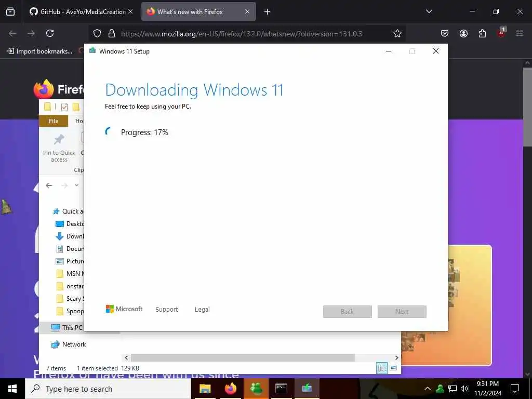Image resolution: width=532 pixels, height=399 pixels.
Task: Open the Extensions puzzle icon
Action: tap(482, 33)
